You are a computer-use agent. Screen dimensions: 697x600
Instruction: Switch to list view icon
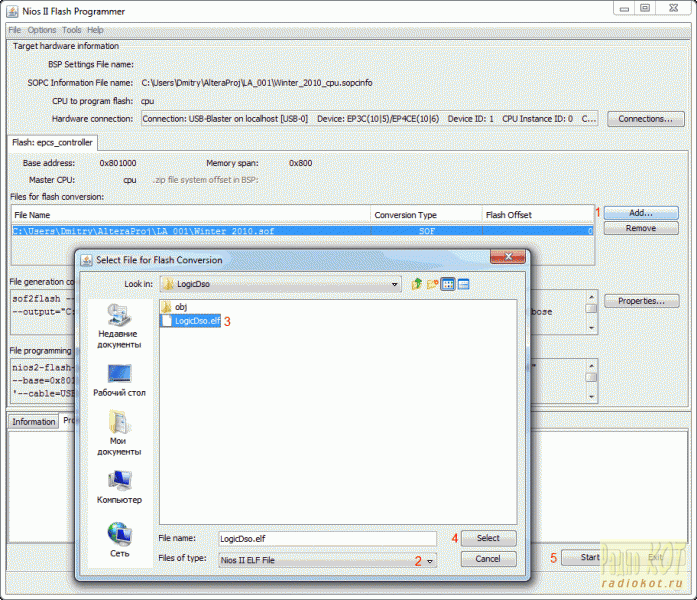pos(448,284)
